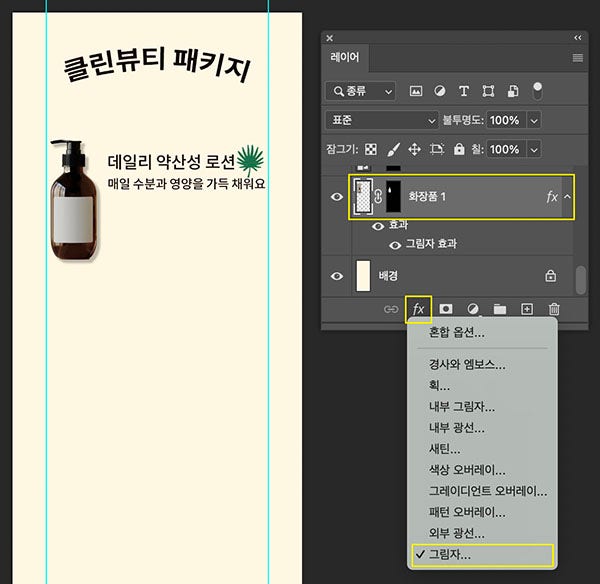Click the 화장품 1 mask link chain icon
The image size is (600, 584).
(378, 197)
